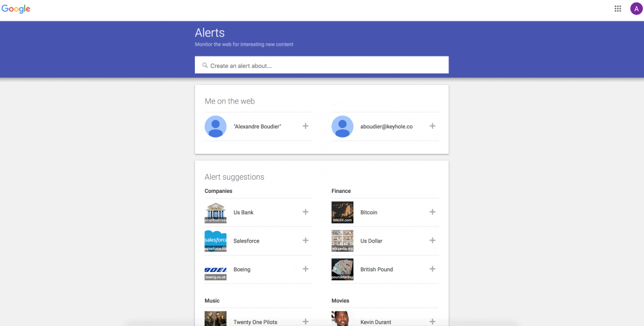Open the Bitcoin thumbnail image
Screen dimensions: 644x326
[x=343, y=212]
